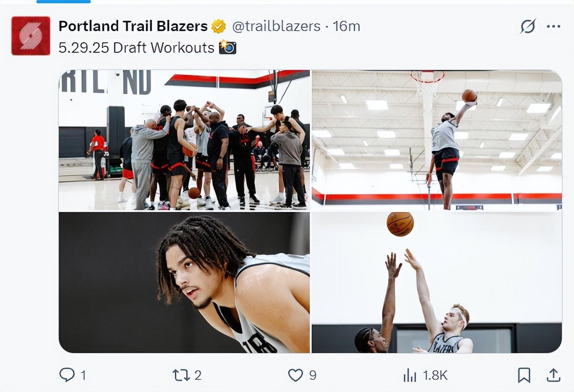Open the Portland Trail Blazers display name
Viewport: 574px width, 392px height.
[133, 26]
